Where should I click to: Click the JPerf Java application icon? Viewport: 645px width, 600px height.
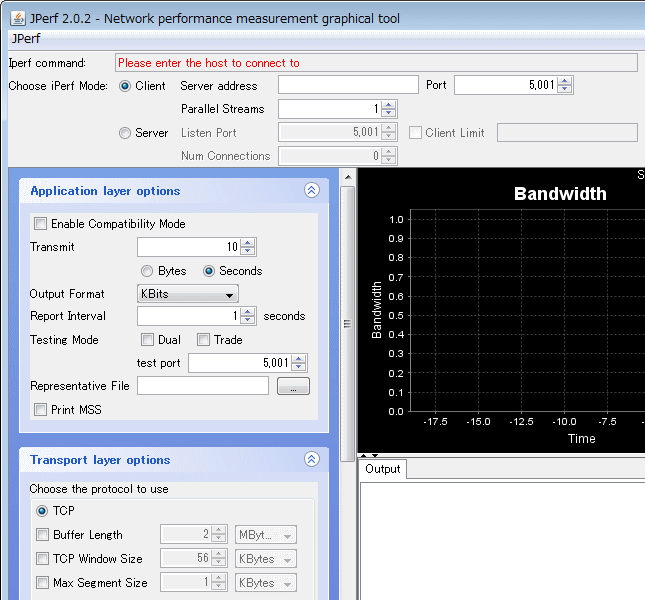click(18, 19)
